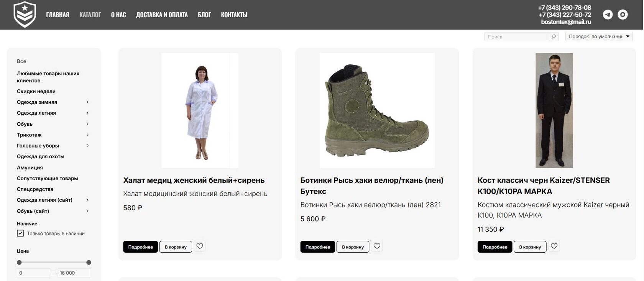Screen dimensions: 644x281
Task: Select 'Скидки недели' in the sidebar
Action: coord(36,91)
